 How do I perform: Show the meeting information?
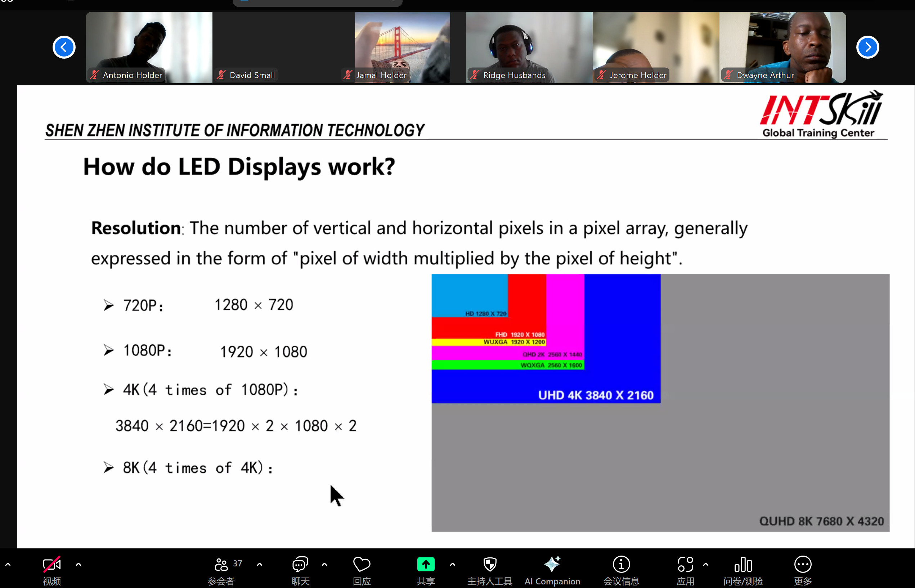tap(621, 564)
